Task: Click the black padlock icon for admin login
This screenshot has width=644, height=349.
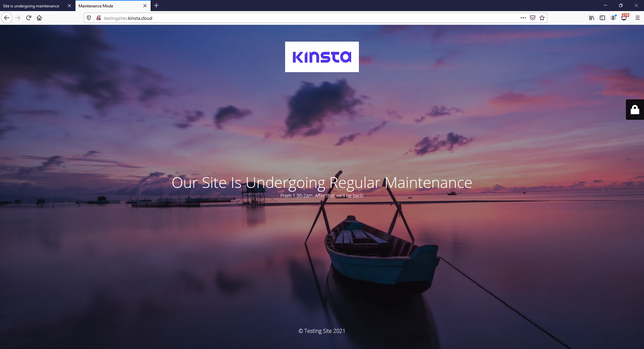Action: tap(635, 109)
